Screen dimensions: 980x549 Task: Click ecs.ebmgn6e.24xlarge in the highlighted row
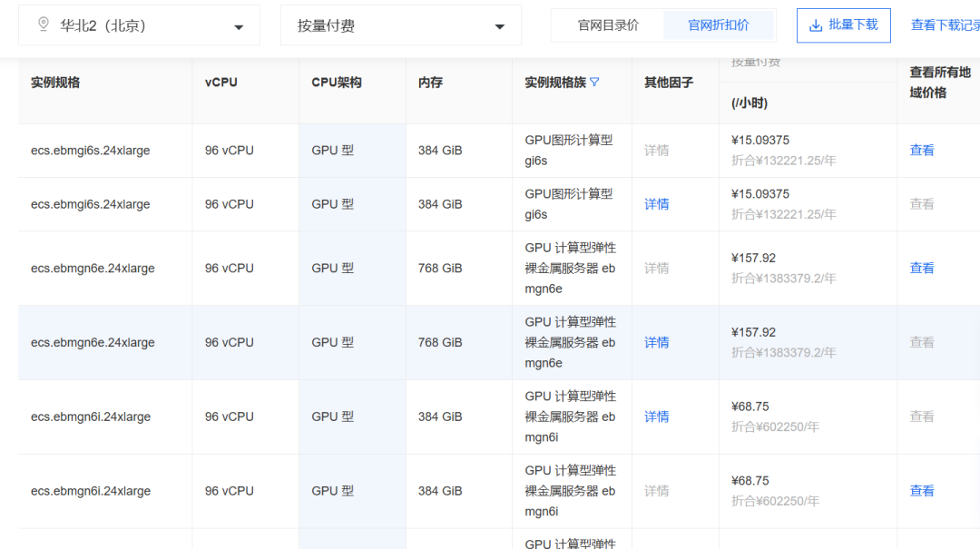point(93,343)
